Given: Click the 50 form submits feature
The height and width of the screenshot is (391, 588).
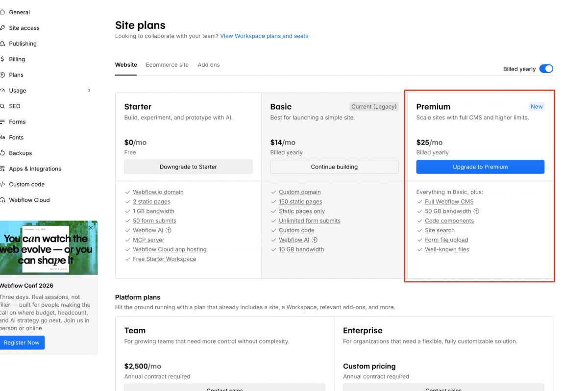Looking at the screenshot, I should pyautogui.click(x=154, y=221).
